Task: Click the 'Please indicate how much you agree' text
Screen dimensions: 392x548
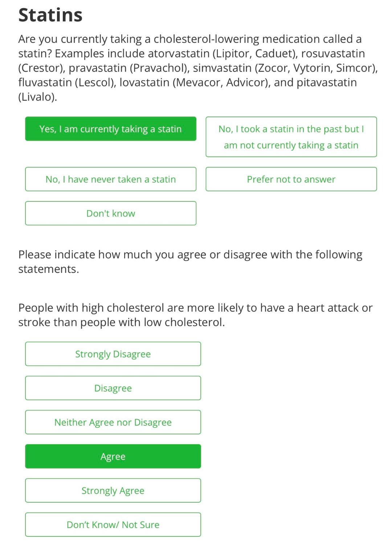Action: pyautogui.click(x=190, y=262)
